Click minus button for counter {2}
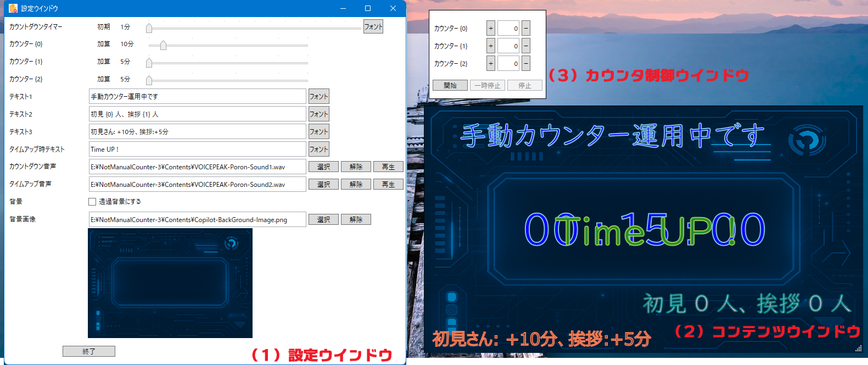This screenshot has height=365, width=868. tap(526, 64)
